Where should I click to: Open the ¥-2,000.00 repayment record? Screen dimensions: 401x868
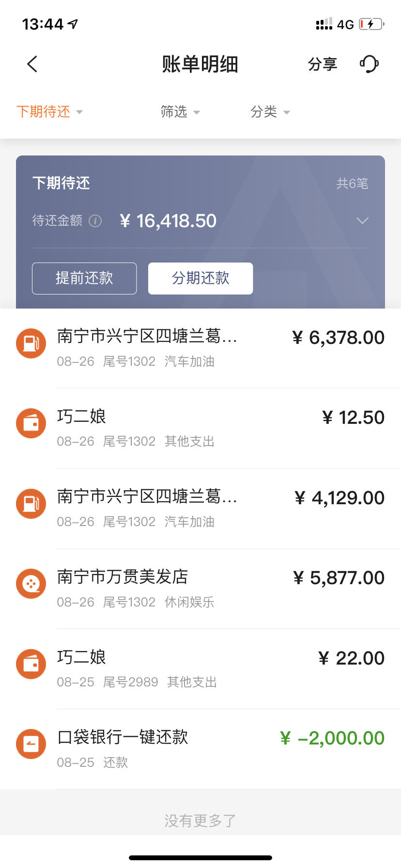pos(200,749)
